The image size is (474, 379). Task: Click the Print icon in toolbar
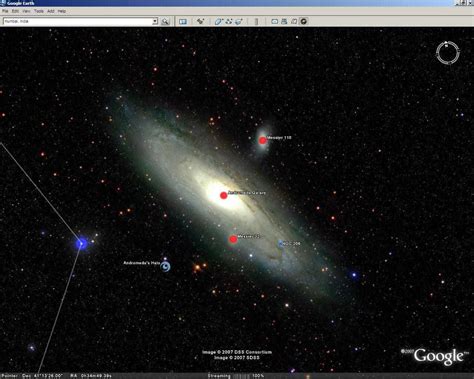[284, 21]
